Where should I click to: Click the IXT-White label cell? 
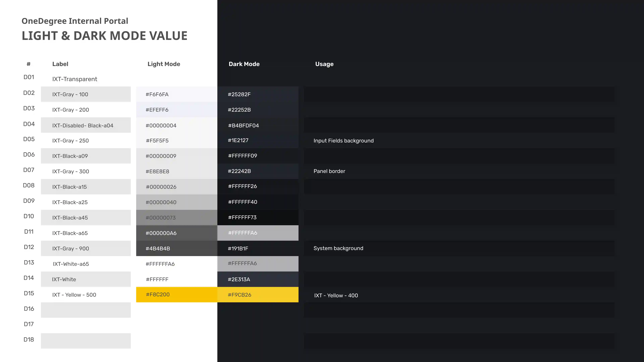coord(86,279)
